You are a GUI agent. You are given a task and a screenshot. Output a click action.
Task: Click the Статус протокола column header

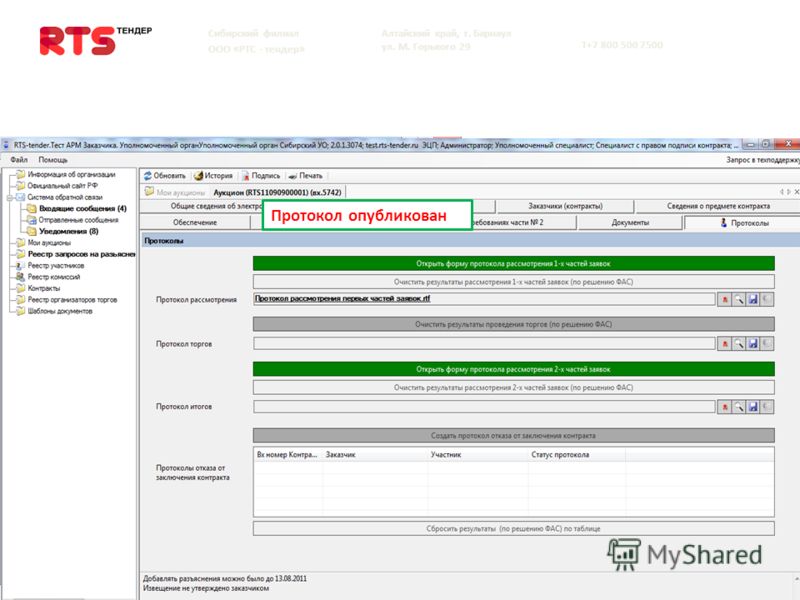(x=577, y=455)
